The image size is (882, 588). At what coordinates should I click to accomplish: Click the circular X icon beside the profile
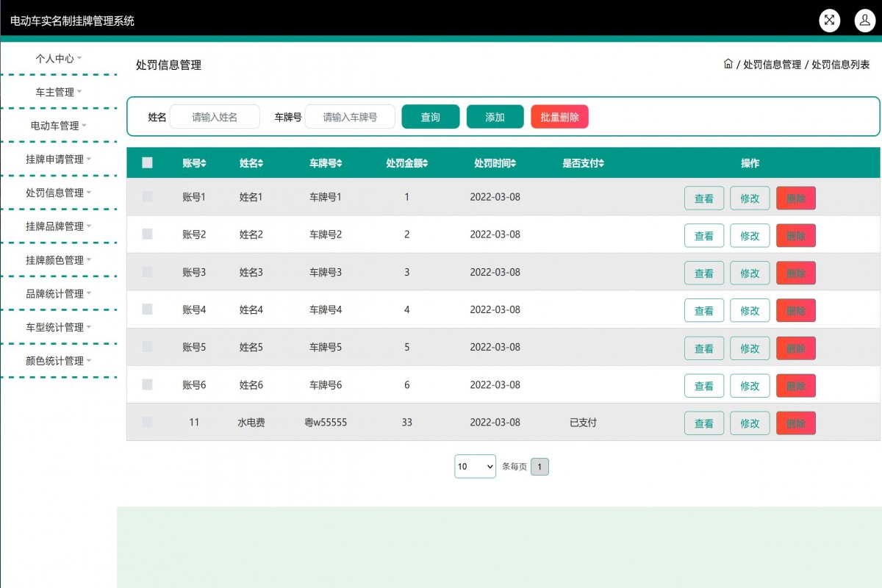tap(829, 20)
